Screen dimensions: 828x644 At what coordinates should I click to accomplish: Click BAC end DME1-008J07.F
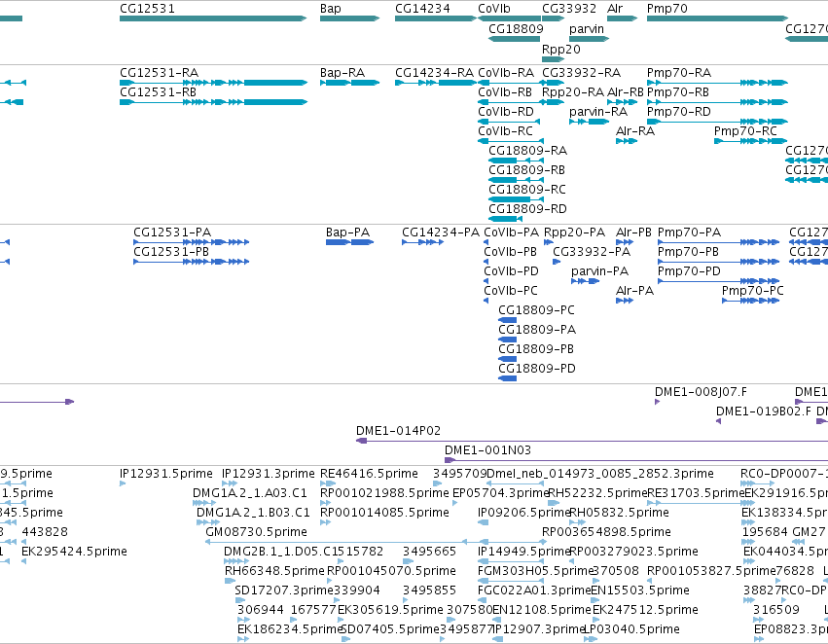[x=658, y=402]
